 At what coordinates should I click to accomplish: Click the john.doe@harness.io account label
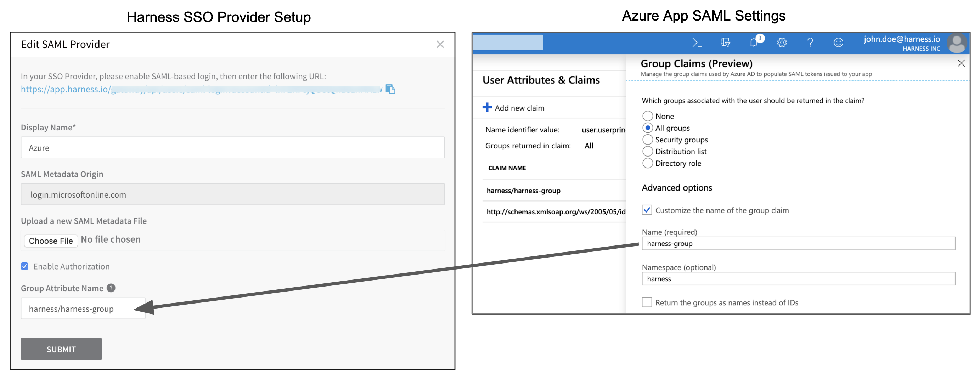click(x=902, y=39)
